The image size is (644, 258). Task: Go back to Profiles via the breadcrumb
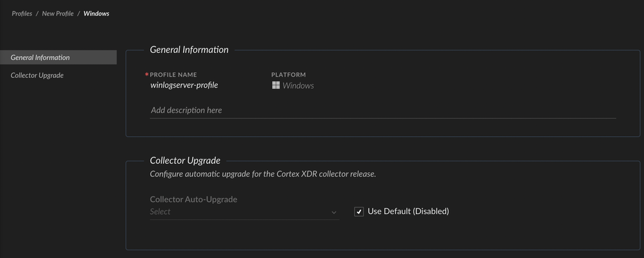tap(22, 14)
